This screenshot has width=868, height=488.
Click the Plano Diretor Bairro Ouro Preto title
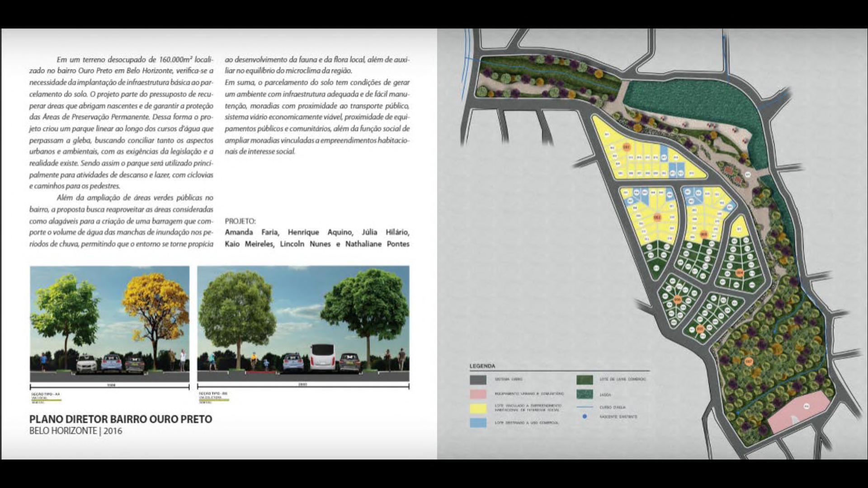click(x=121, y=419)
